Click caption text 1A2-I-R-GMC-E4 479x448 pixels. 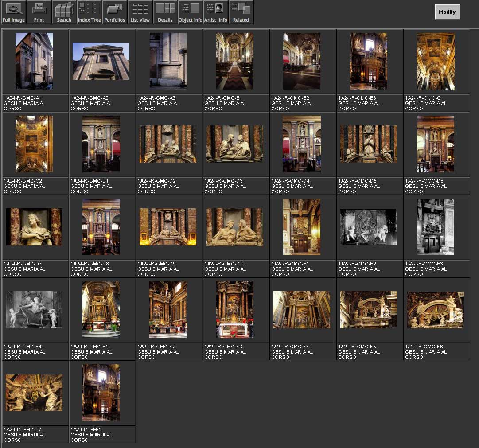pos(23,347)
